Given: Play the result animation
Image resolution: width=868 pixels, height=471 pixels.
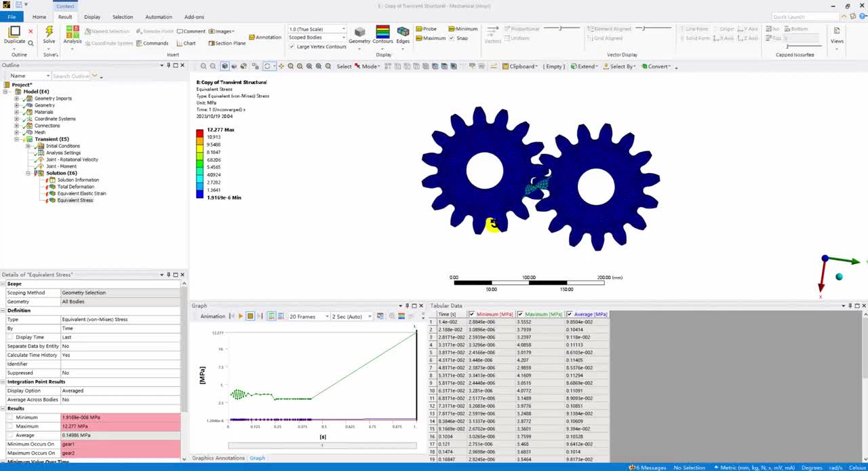Looking at the screenshot, I should click(x=240, y=316).
